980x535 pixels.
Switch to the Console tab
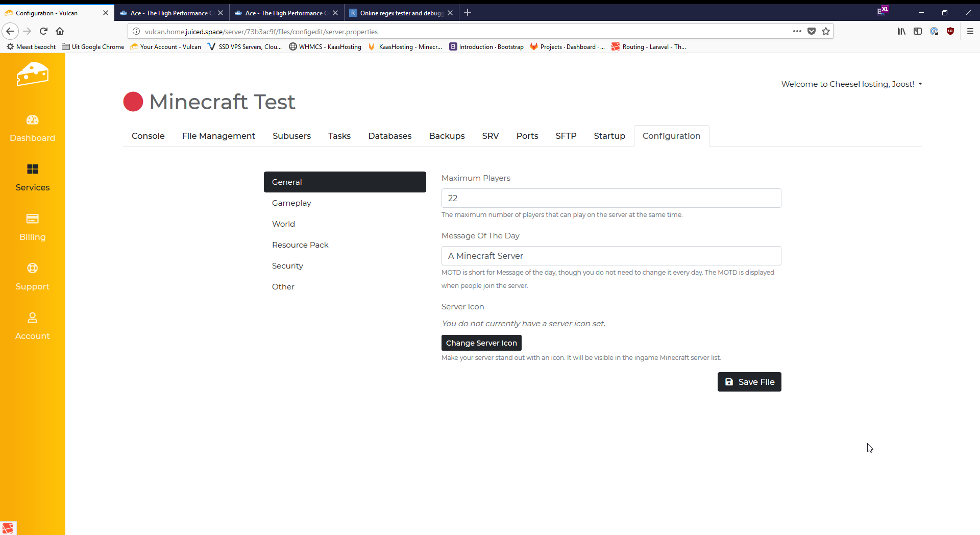point(148,136)
